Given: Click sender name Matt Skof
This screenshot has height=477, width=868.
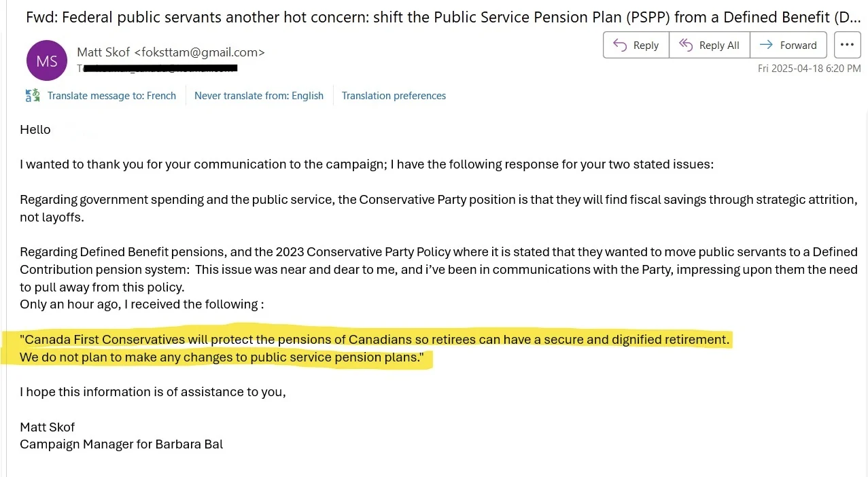Looking at the screenshot, I should 104,52.
